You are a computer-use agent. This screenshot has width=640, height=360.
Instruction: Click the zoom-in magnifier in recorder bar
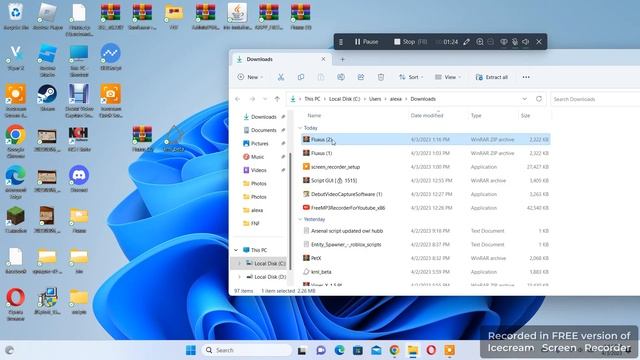480,42
